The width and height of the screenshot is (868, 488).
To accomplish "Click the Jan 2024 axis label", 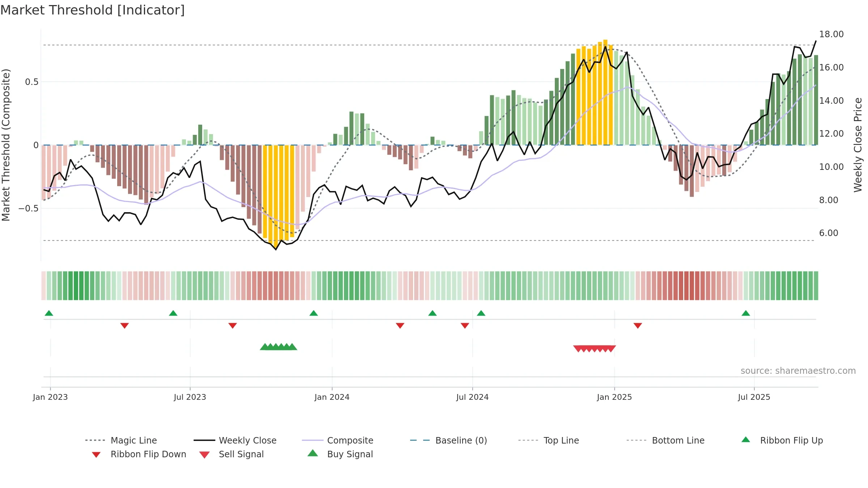I will pos(332,397).
